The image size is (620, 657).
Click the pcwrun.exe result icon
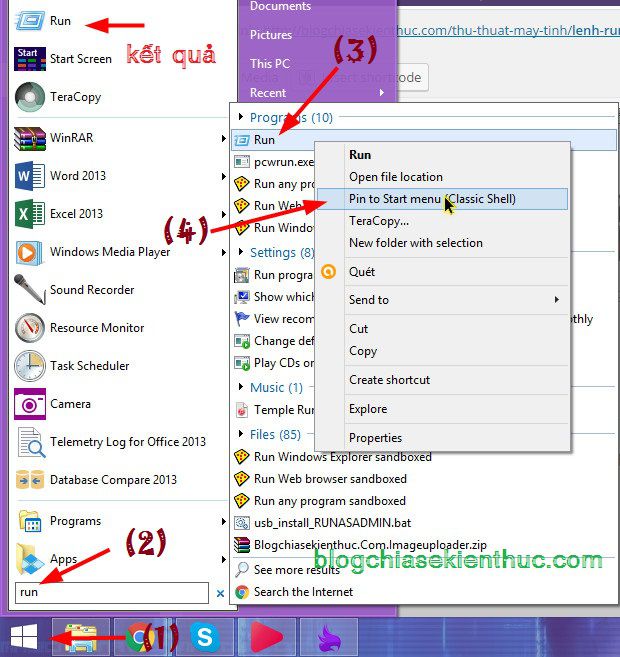coord(242,162)
